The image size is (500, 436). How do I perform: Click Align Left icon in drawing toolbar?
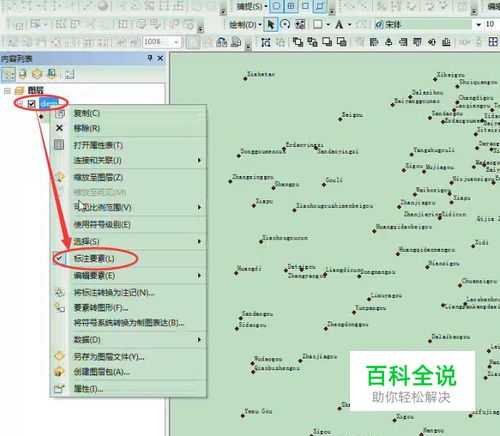coord(374,42)
